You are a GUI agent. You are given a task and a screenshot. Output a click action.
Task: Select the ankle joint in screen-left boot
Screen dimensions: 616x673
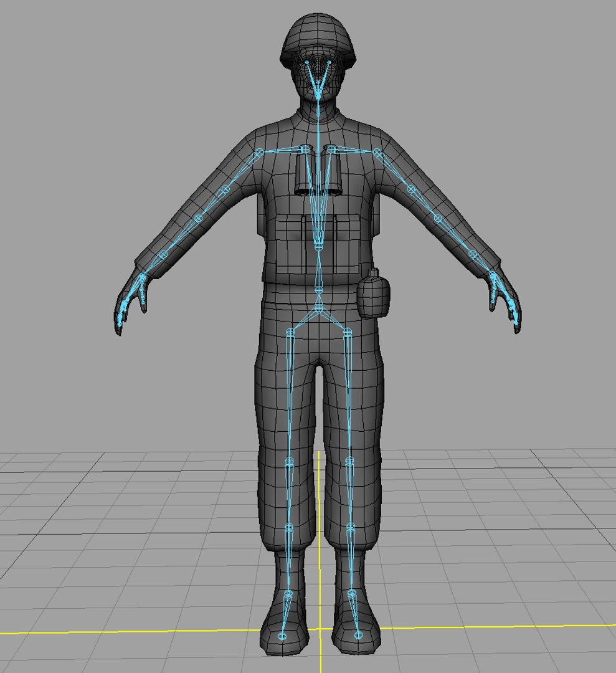tap(288, 594)
